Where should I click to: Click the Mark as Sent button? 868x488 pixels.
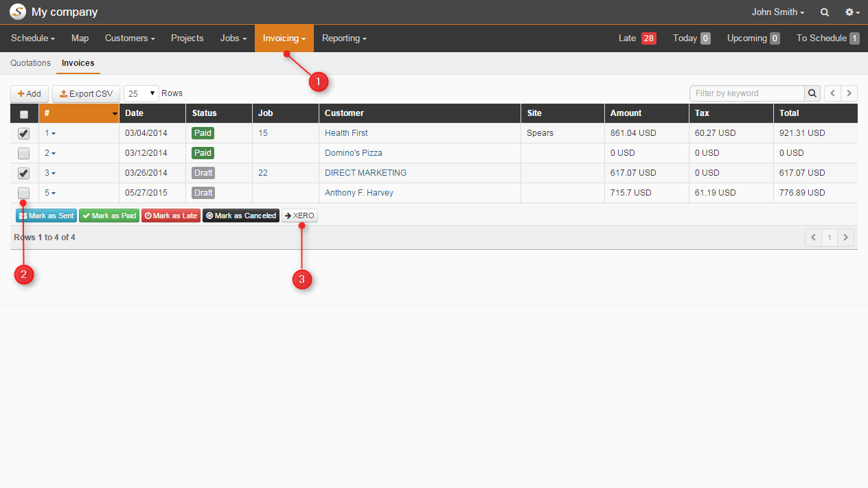[x=46, y=216]
